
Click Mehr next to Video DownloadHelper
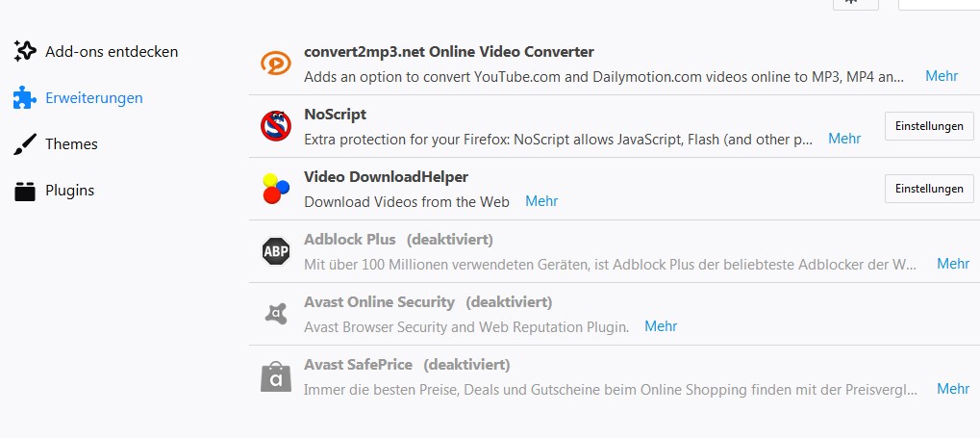[x=541, y=201]
